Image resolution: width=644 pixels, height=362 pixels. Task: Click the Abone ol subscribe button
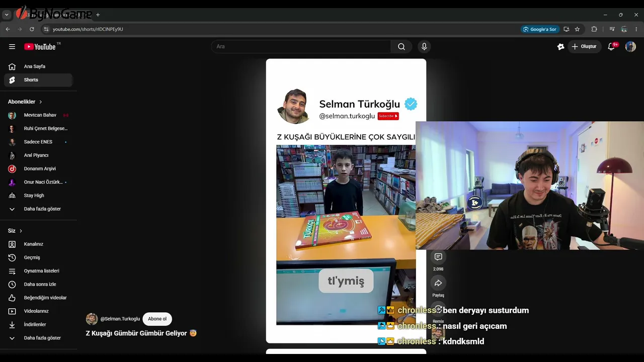click(x=157, y=319)
